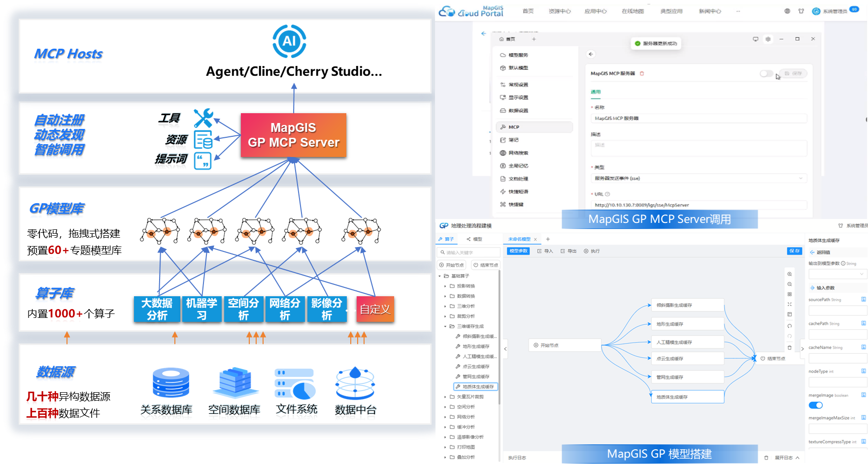Click the fit-to-screen icon on canvas toolbar
Image resolution: width=868 pixels, height=467 pixels.
click(x=790, y=304)
